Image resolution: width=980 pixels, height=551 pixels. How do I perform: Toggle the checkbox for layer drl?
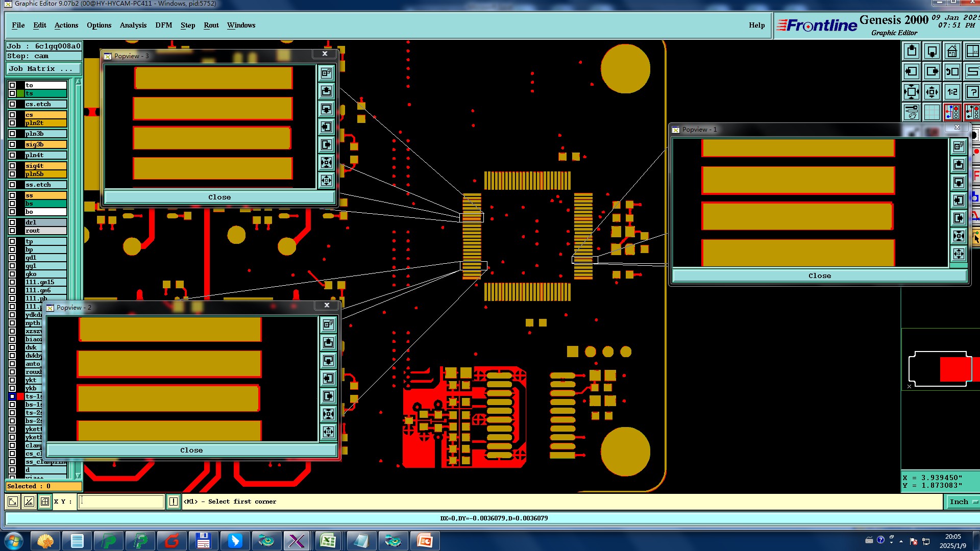pyautogui.click(x=12, y=222)
